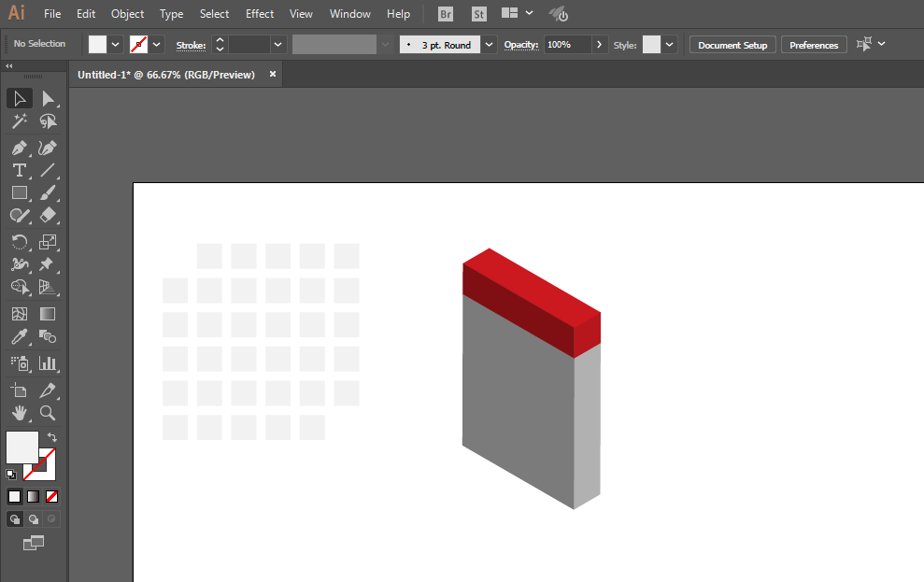This screenshot has height=582, width=924.
Task: Select the Zoom magnifier tool
Action: click(48, 412)
